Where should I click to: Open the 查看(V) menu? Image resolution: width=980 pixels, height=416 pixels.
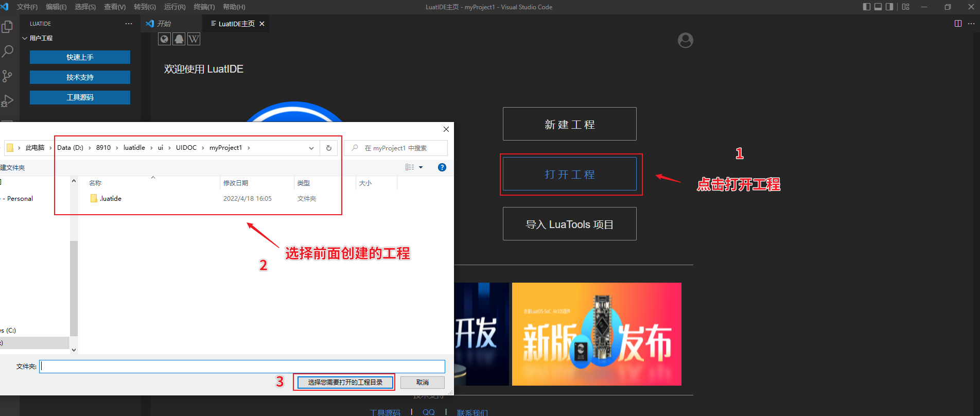[x=115, y=7]
